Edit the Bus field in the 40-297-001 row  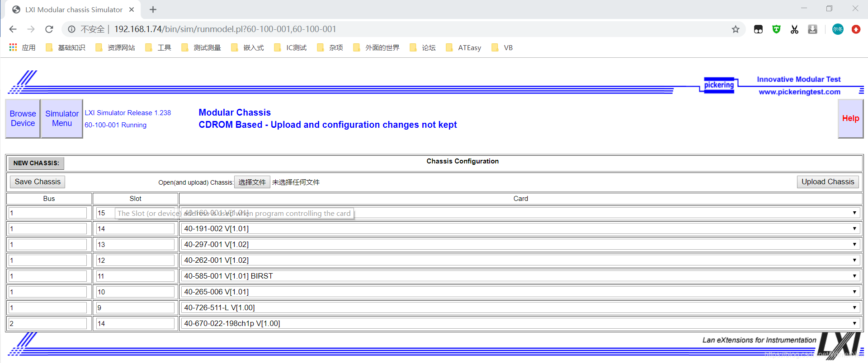click(47, 244)
